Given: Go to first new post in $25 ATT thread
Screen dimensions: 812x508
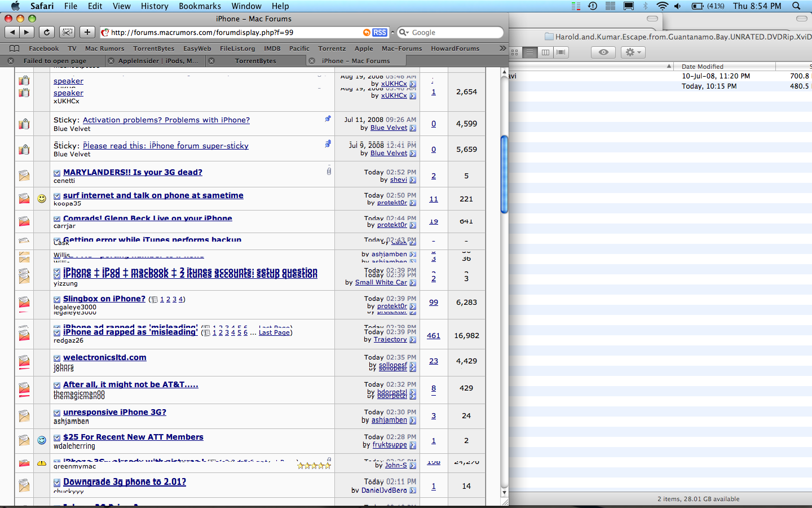Looking at the screenshot, I should [57, 437].
